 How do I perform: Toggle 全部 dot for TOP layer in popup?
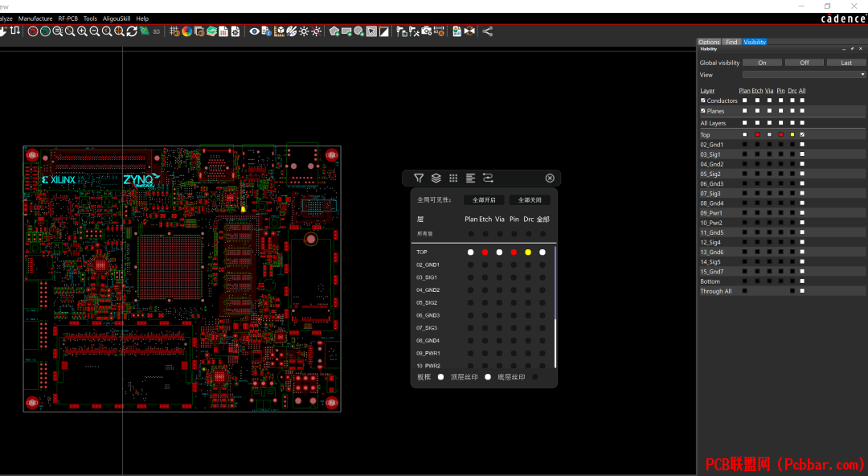(542, 252)
